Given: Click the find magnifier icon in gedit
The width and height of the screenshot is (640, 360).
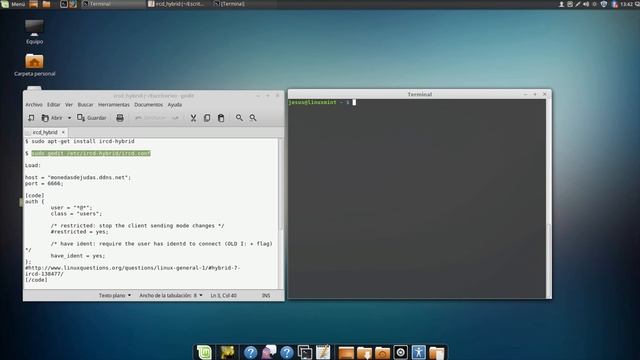Looking at the screenshot, I should click(239, 118).
